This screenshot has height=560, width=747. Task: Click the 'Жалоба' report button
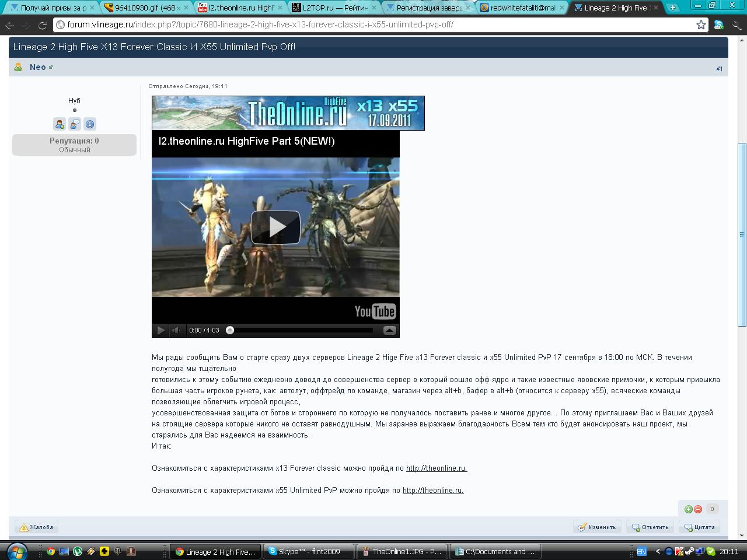pos(36,527)
